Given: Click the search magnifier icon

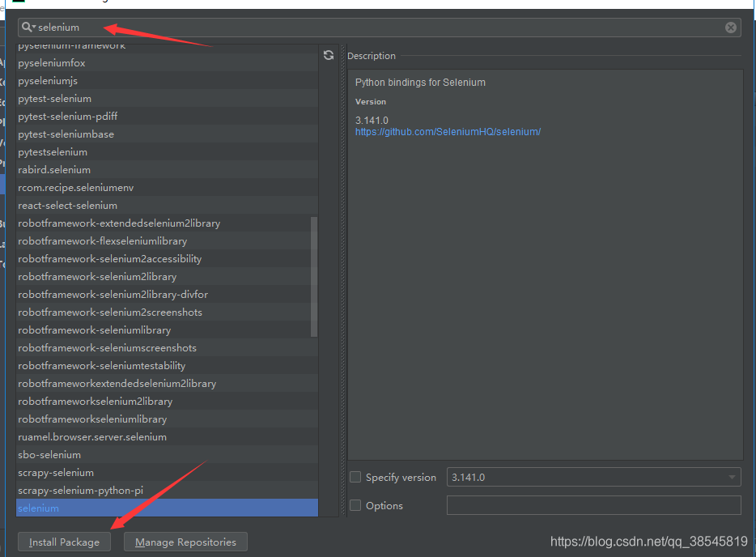Looking at the screenshot, I should (x=28, y=27).
